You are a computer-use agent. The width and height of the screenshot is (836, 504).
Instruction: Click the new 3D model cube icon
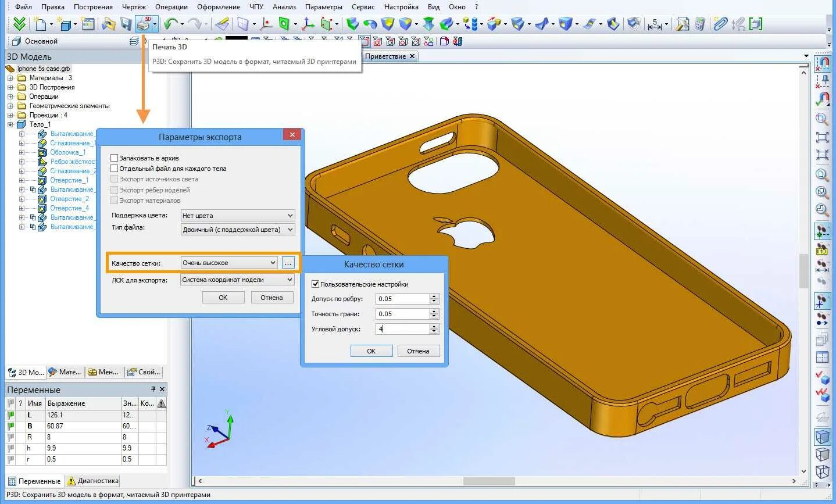point(66,24)
